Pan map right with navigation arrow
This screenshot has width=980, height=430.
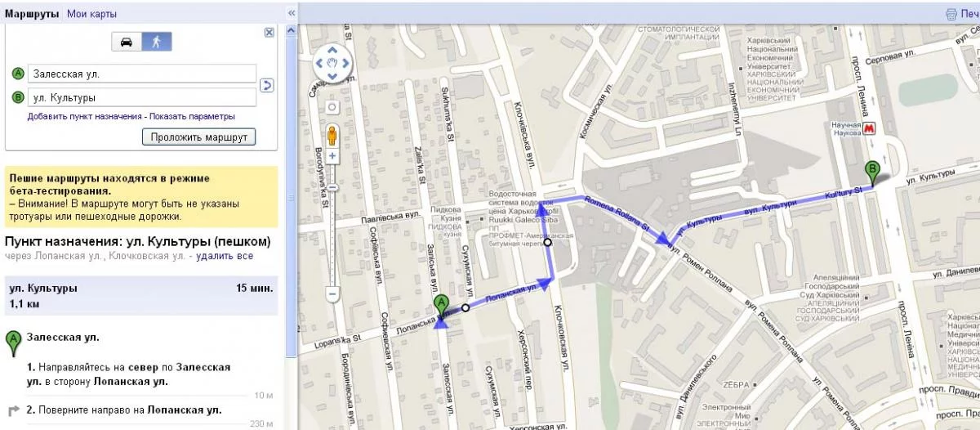[x=347, y=61]
